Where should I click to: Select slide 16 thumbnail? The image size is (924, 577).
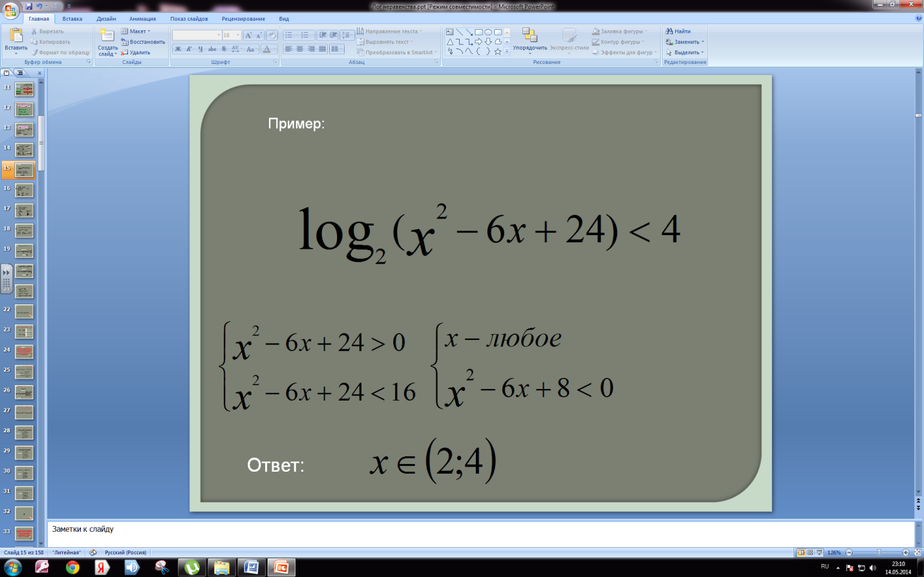24,191
